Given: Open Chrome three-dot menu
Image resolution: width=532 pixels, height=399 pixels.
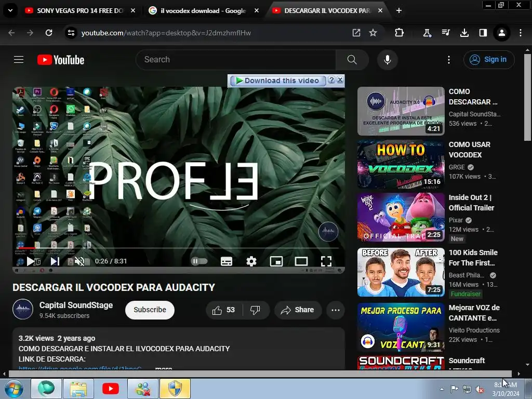Looking at the screenshot, I should (521, 33).
